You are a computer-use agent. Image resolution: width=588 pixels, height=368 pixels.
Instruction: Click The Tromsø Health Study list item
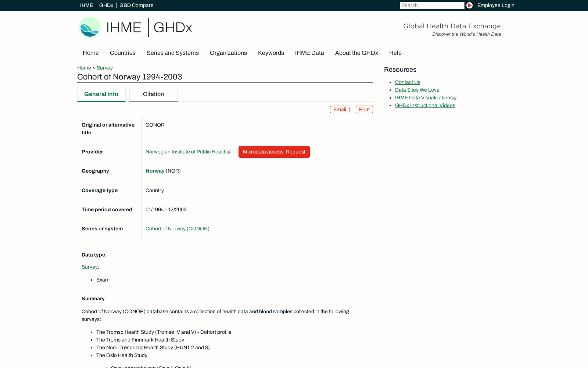point(164,332)
